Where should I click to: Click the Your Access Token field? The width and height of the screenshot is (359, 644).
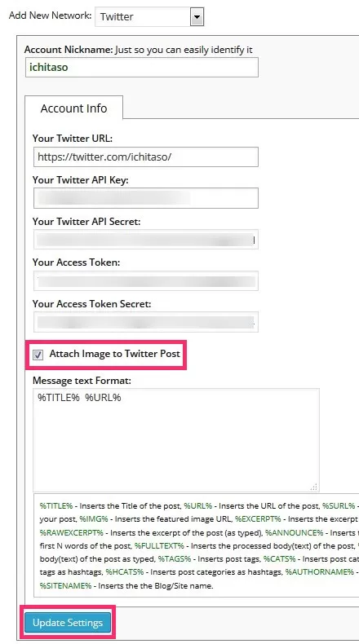pos(146,281)
